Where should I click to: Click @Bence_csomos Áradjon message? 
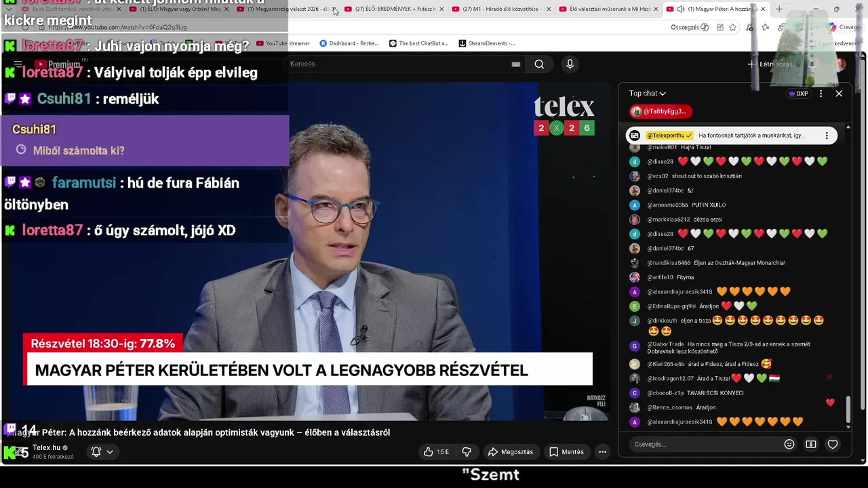click(673, 407)
